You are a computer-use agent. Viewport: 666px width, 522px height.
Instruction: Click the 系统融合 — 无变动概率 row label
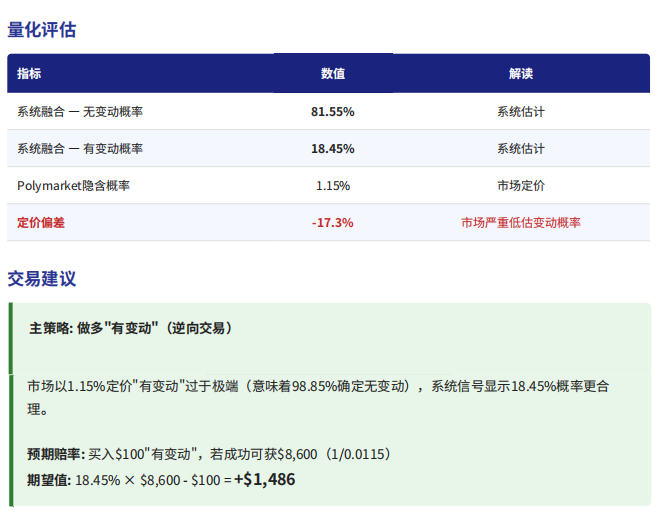tap(80, 111)
